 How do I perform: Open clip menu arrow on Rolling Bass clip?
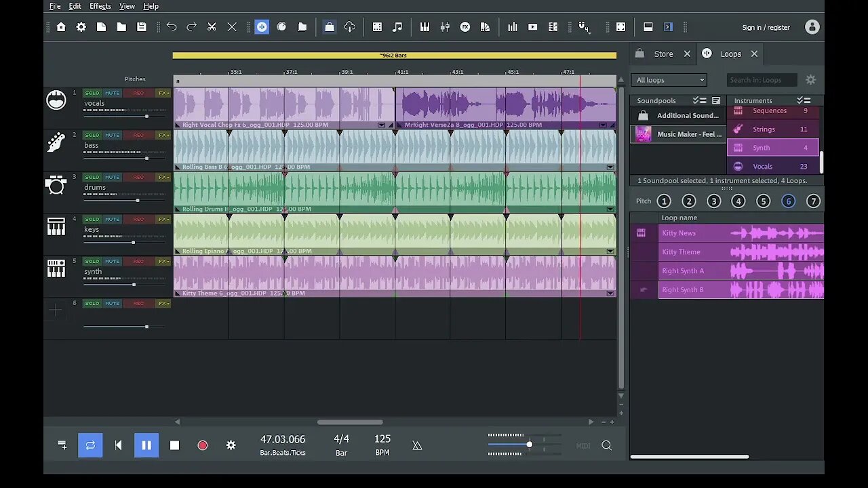[x=610, y=167]
